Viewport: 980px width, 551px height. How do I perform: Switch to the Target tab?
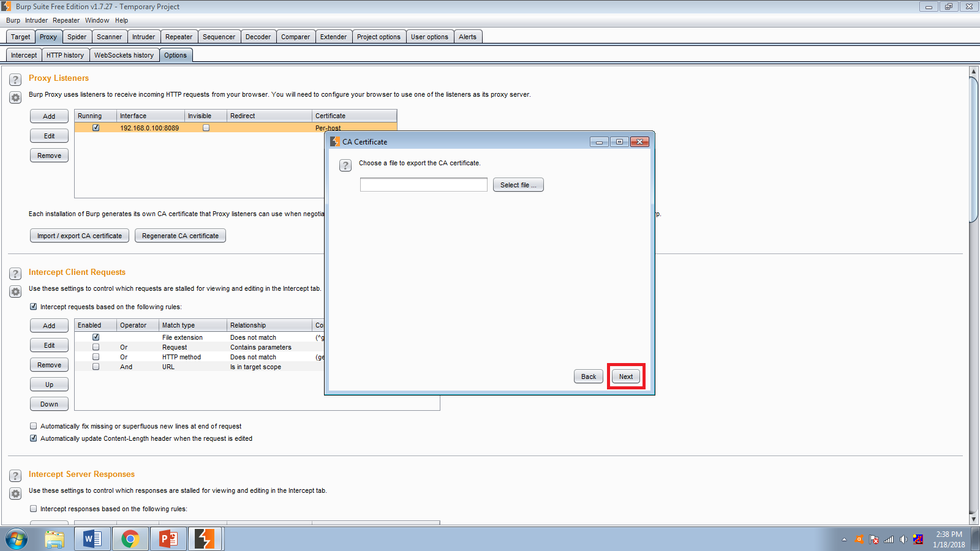tap(20, 37)
